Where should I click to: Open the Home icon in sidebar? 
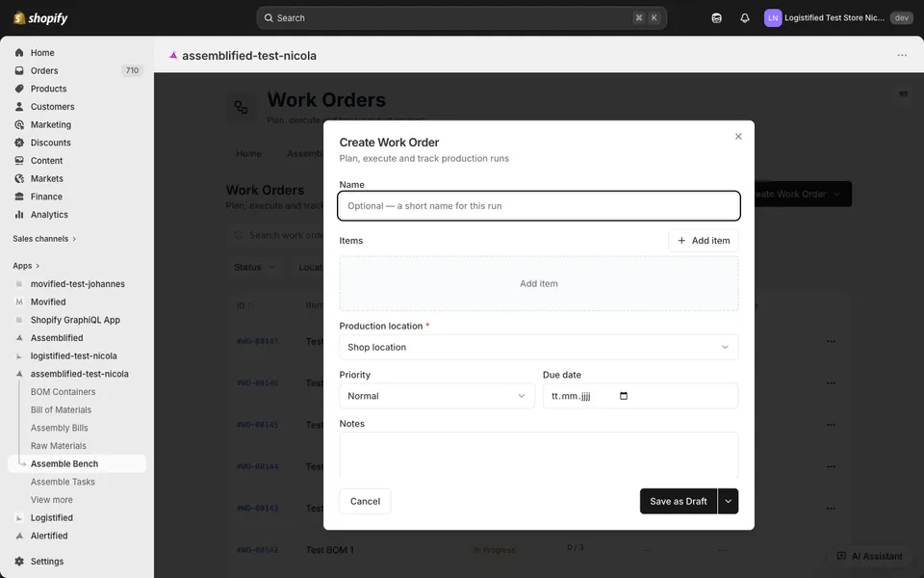pyautogui.click(x=19, y=52)
